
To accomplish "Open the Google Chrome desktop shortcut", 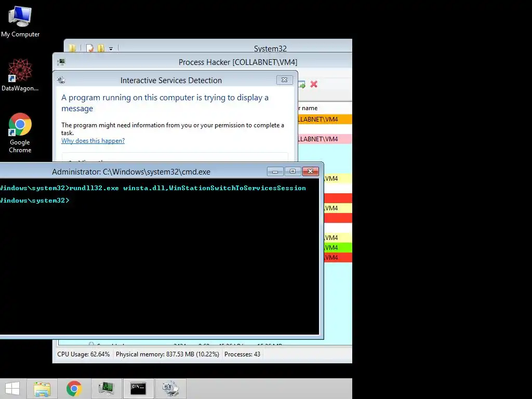I will (20, 132).
